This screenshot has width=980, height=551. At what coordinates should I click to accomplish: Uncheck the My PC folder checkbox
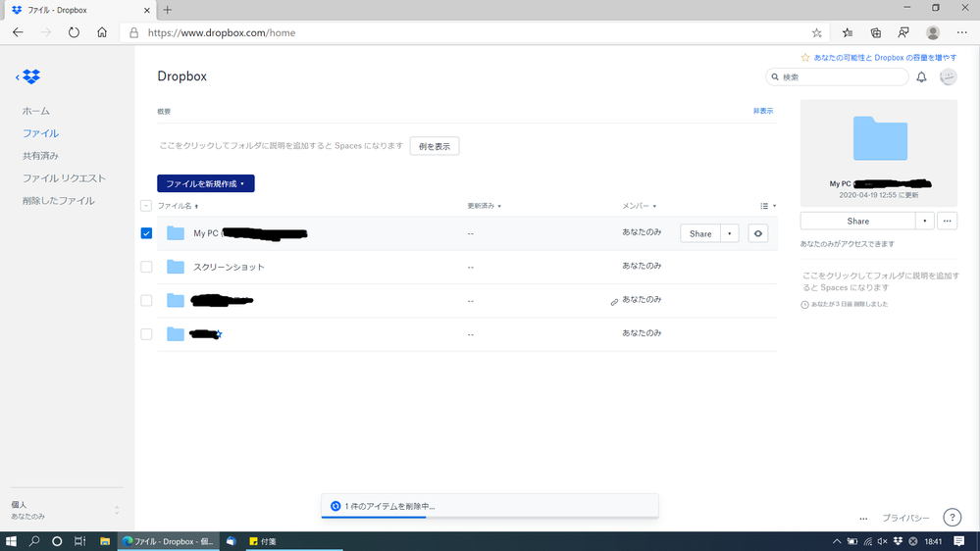(x=146, y=233)
